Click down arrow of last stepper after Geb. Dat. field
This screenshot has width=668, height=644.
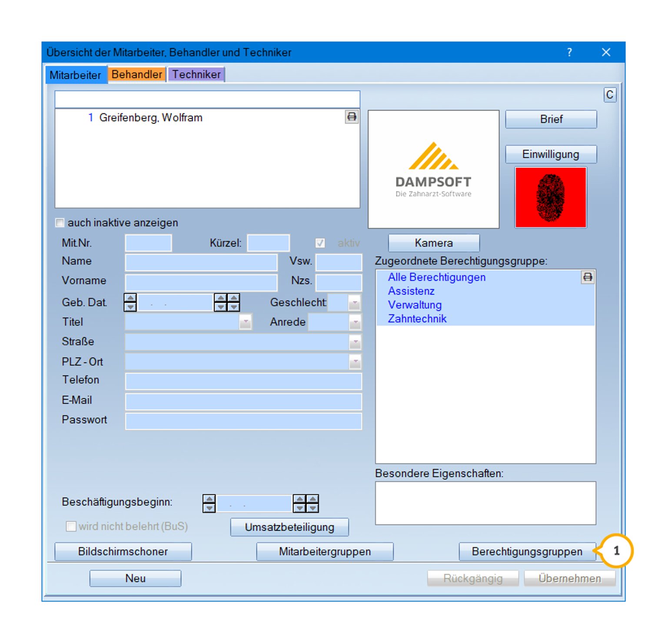pyautogui.click(x=234, y=307)
